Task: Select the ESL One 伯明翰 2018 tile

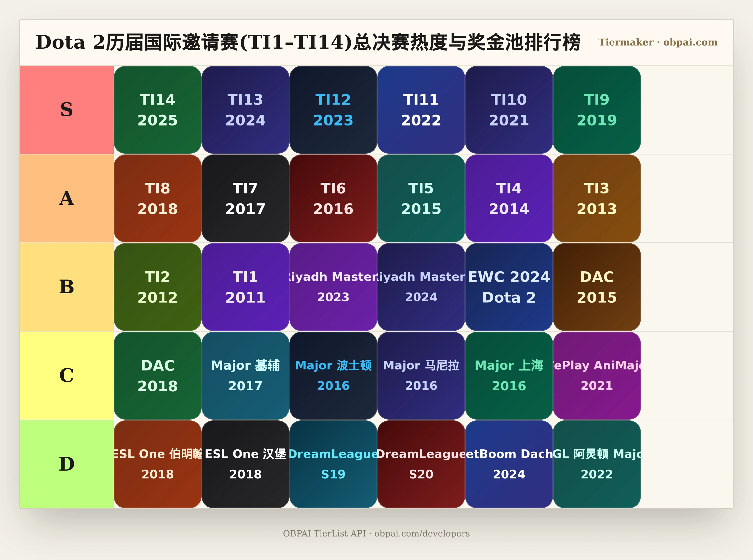Action: (158, 464)
